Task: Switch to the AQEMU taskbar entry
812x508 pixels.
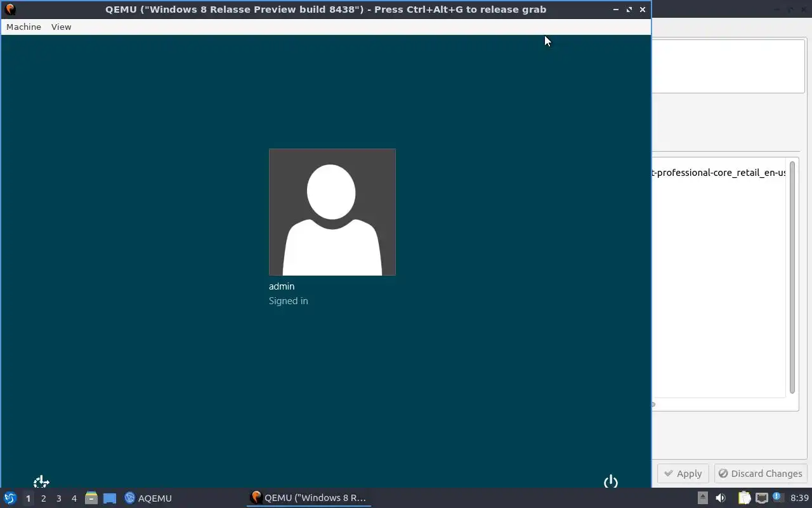Action: pyautogui.click(x=148, y=498)
